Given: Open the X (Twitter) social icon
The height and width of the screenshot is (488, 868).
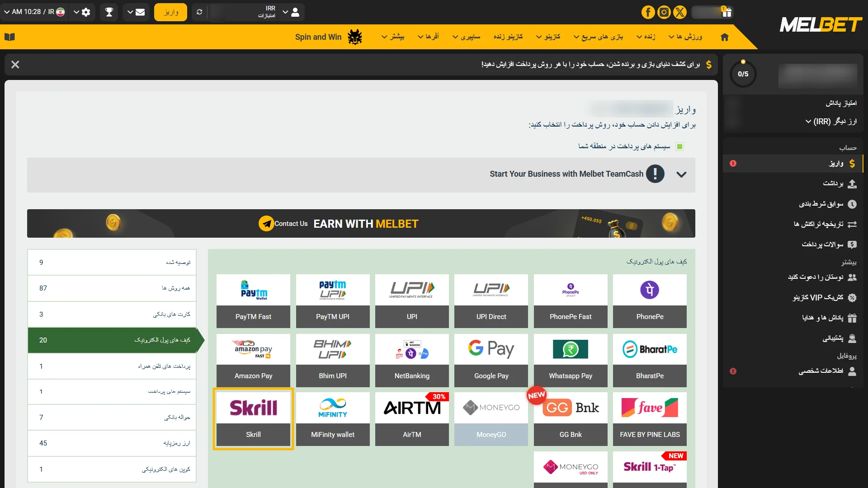Looking at the screenshot, I should 680,12.
